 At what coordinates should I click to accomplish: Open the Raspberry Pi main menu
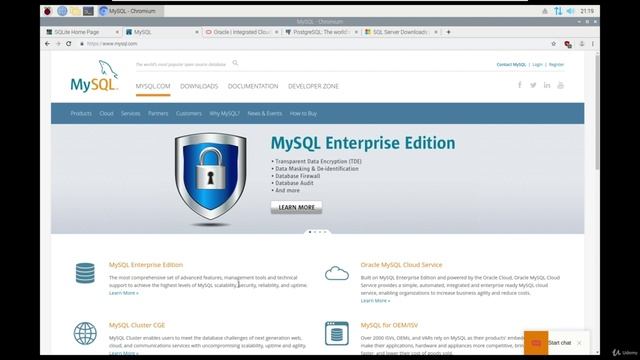click(x=48, y=11)
